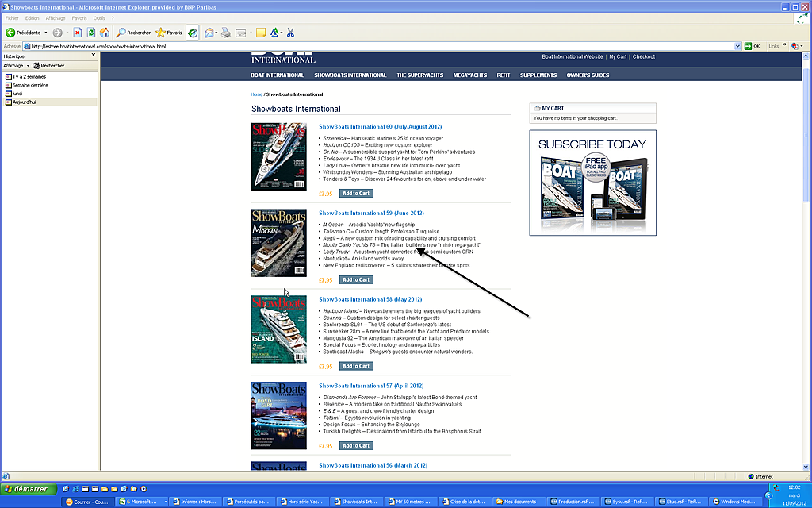Screen dimensions: 812x508
Task: Add ShowBoats International 59 to cart
Action: point(356,280)
